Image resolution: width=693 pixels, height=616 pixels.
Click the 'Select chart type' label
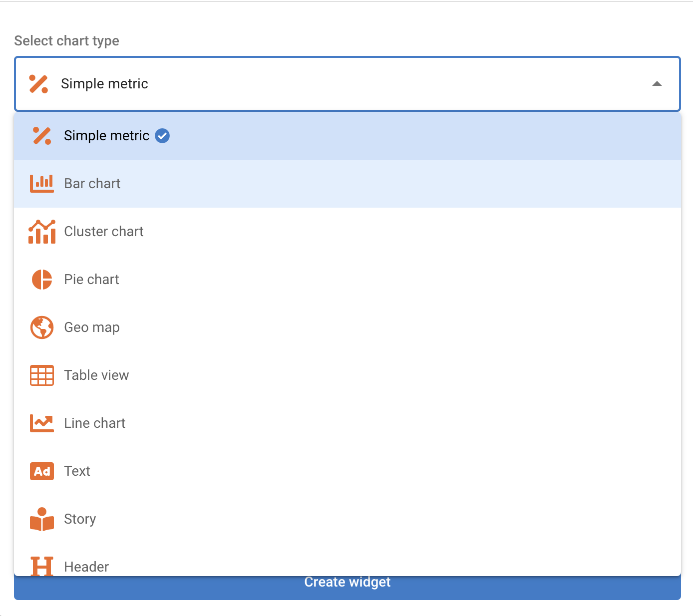point(67,41)
